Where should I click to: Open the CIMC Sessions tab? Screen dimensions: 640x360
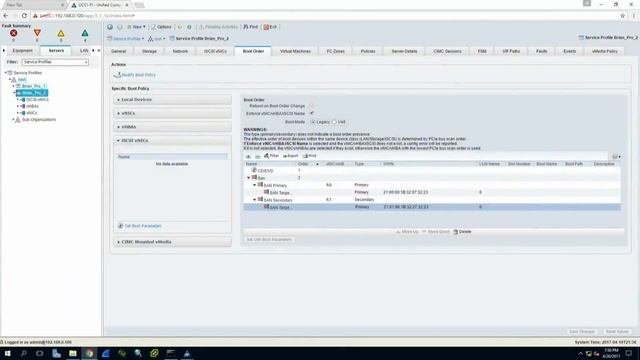click(447, 51)
